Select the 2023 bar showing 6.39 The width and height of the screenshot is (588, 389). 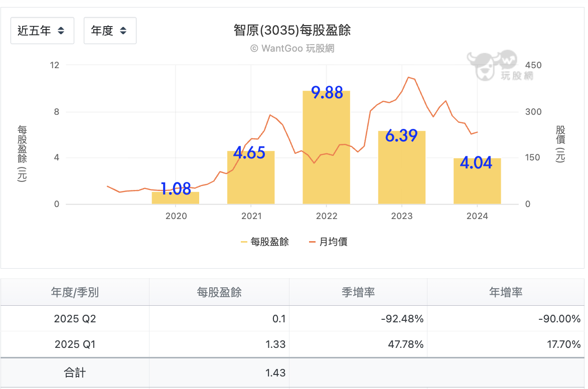pos(402,167)
